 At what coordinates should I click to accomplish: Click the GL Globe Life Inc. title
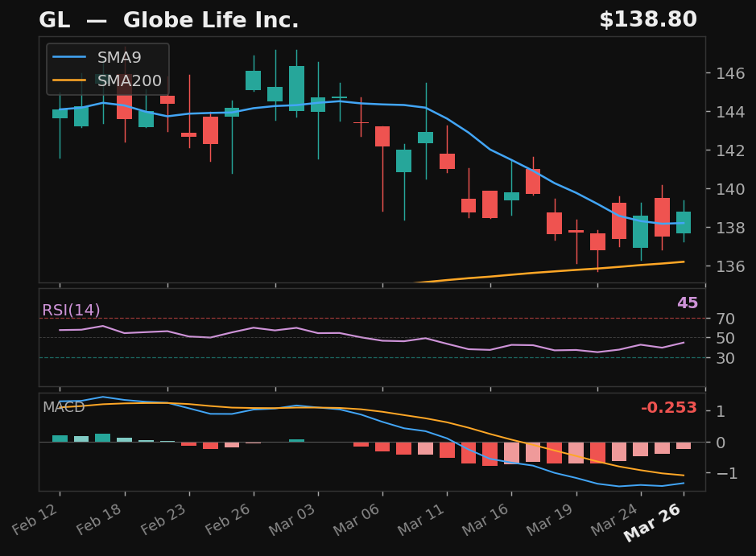click(x=169, y=20)
